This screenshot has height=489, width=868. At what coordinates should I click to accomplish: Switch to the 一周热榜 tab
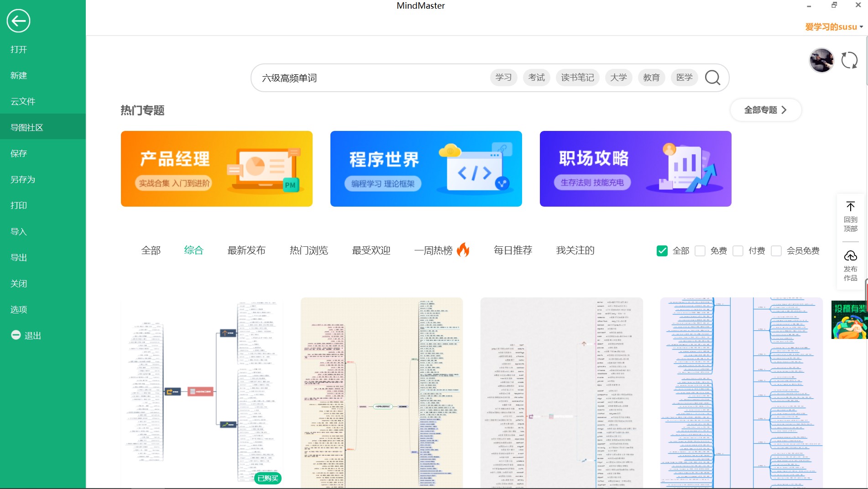(434, 250)
